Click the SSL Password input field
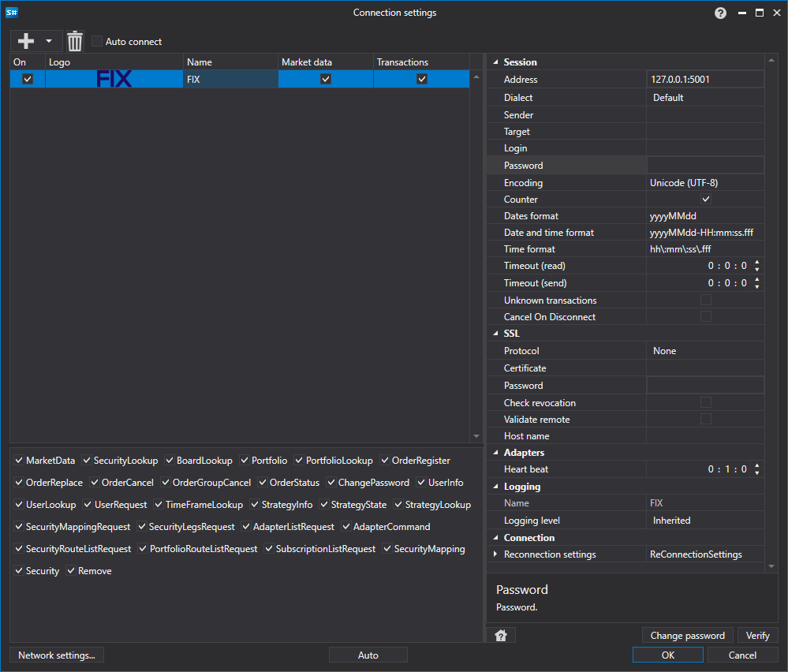The image size is (788, 672). [x=705, y=385]
